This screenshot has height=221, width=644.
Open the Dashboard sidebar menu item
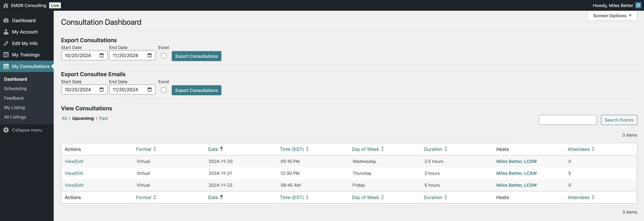pos(27,20)
